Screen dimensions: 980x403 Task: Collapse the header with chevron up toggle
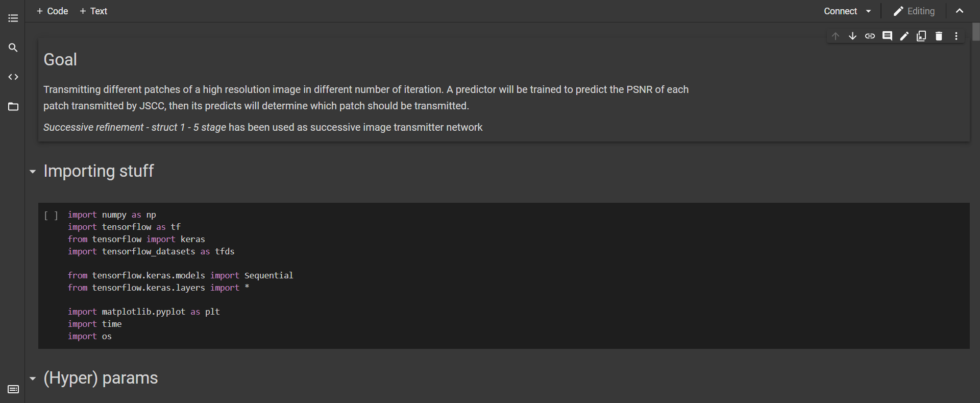tap(960, 11)
